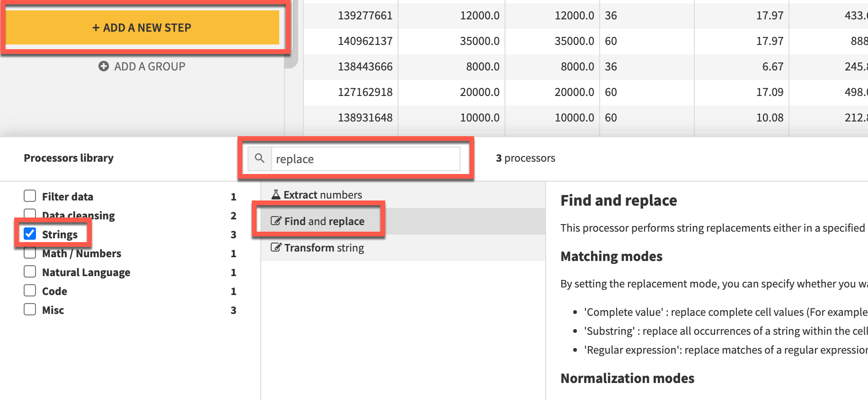Select the Extract numbers processor
This screenshot has width=868, height=400.
coord(323,195)
